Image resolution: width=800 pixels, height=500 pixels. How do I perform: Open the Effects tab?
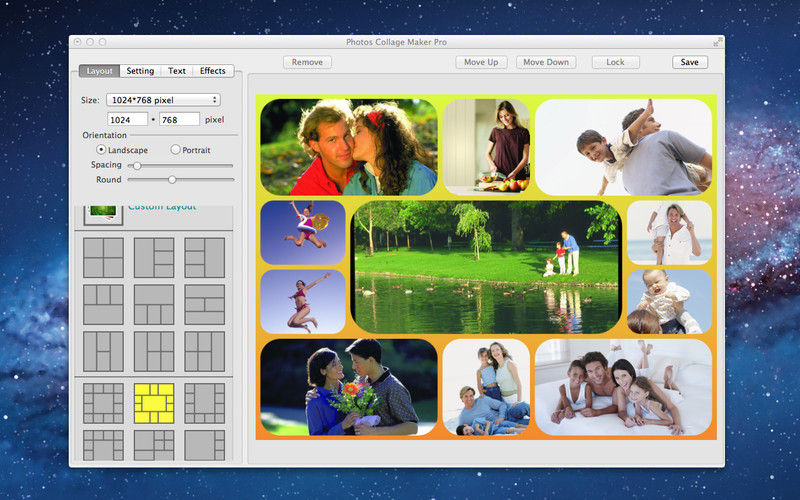[x=213, y=71]
